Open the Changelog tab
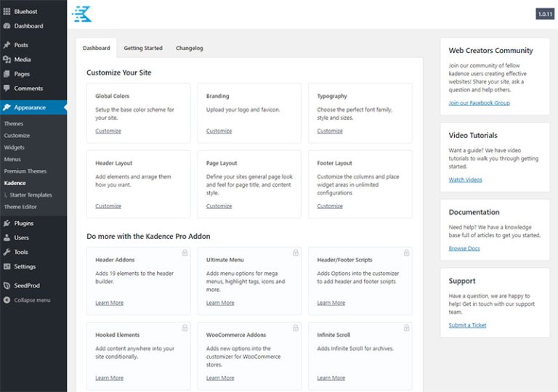The height and width of the screenshot is (392, 558). 190,49
